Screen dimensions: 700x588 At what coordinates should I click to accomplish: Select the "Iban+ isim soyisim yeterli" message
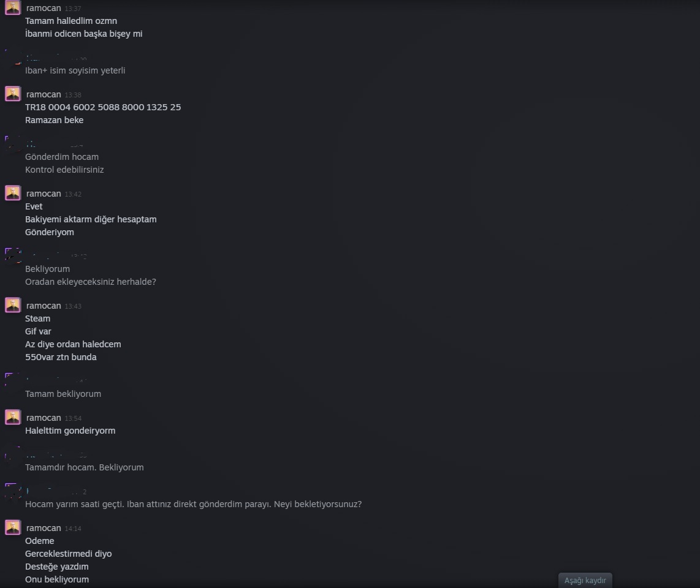coord(75,70)
